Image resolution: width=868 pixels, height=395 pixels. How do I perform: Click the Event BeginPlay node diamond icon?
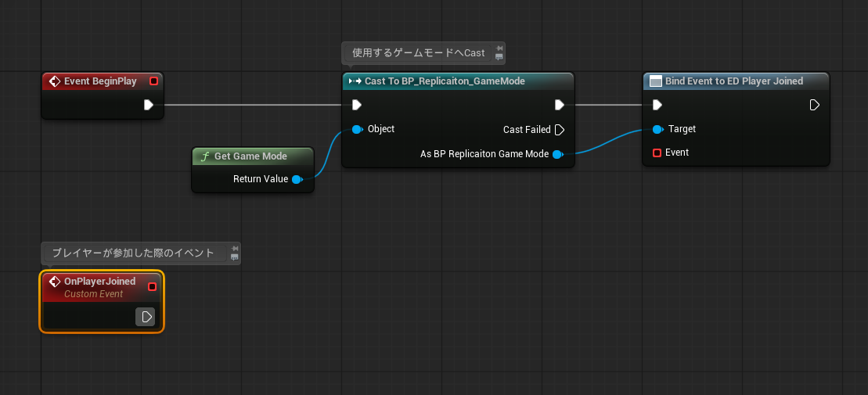click(x=54, y=81)
